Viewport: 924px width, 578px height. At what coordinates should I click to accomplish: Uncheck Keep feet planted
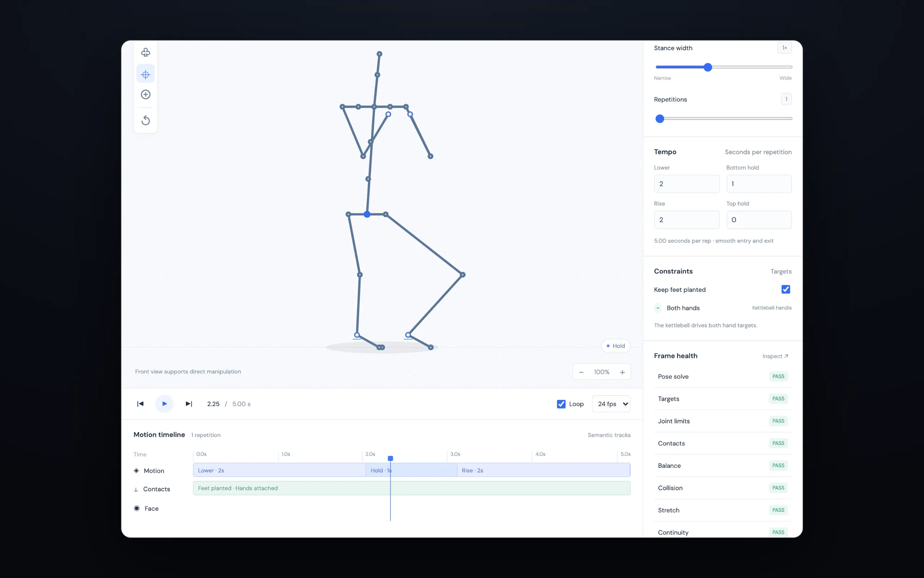(785, 289)
